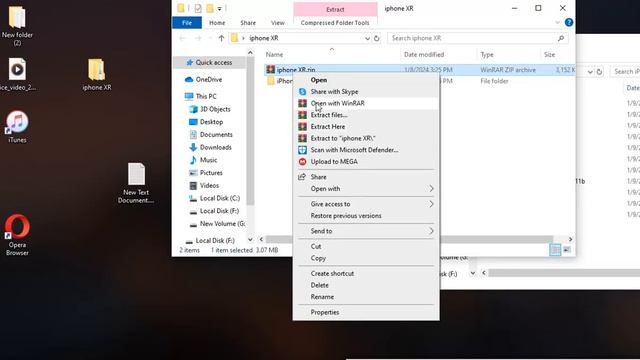The height and width of the screenshot is (360, 640).
Task: Choose Scan with Microsoft Defender
Action: [354, 150]
